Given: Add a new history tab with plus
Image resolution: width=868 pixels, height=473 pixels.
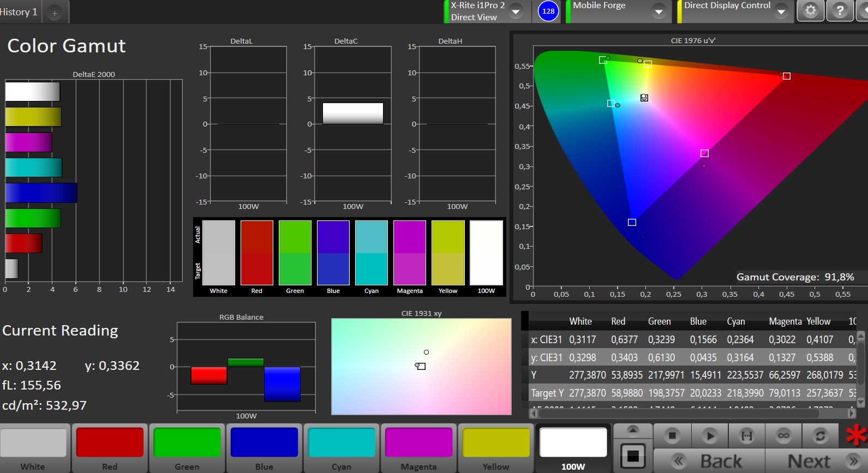Looking at the screenshot, I should click(x=55, y=13).
